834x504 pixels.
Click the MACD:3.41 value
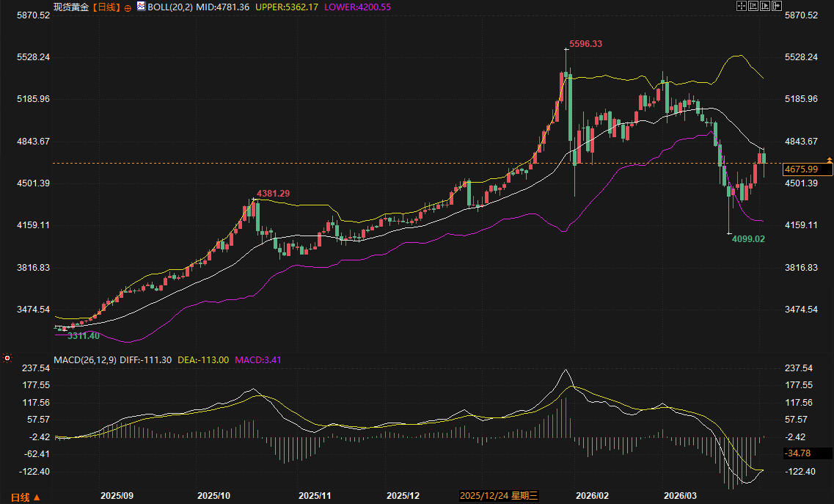258,359
